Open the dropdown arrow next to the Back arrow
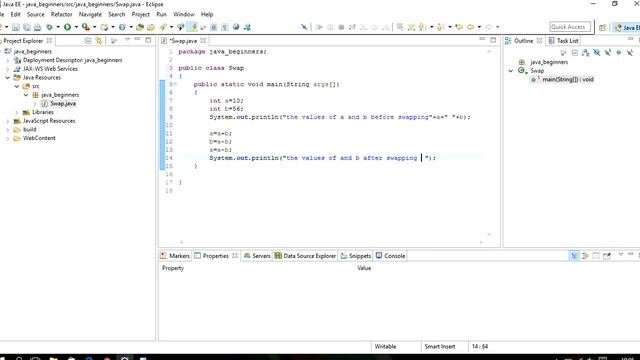This screenshot has width=640, height=360. tap(479, 27)
